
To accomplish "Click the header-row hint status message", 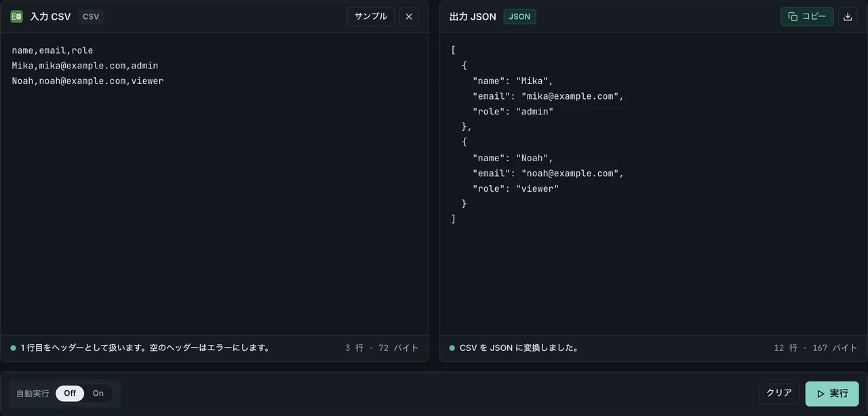I will click(146, 348).
